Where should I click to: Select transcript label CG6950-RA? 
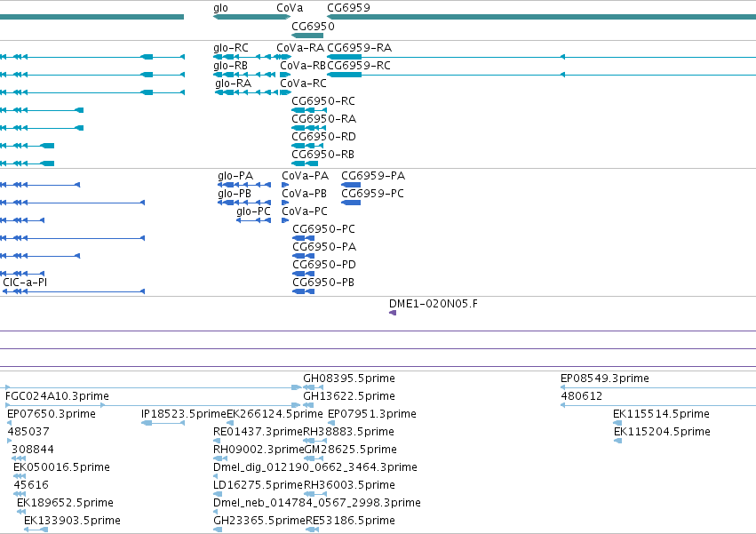tap(324, 119)
